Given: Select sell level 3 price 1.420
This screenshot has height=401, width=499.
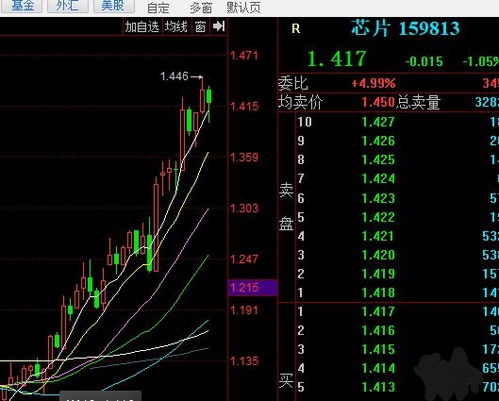Looking at the screenshot, I should point(378,255).
